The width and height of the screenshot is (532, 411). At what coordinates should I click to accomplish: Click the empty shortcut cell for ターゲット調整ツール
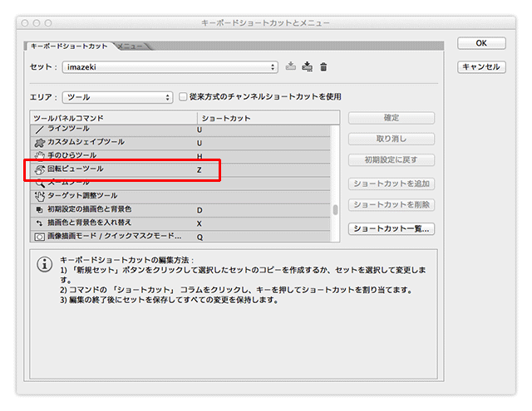(x=263, y=197)
